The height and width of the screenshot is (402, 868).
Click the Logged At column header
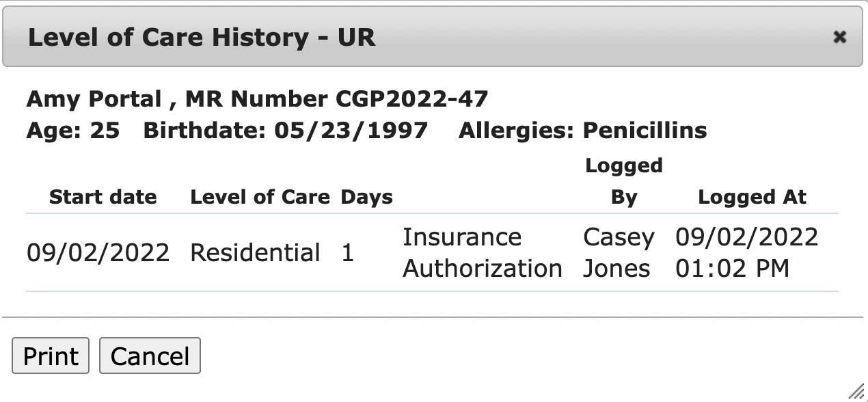pyautogui.click(x=752, y=198)
